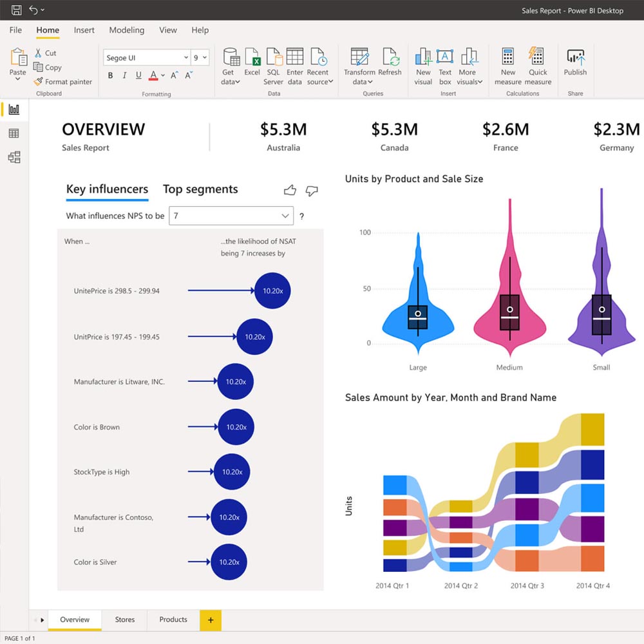644x644 pixels.
Task: Open the Products page tab
Action: click(x=173, y=620)
